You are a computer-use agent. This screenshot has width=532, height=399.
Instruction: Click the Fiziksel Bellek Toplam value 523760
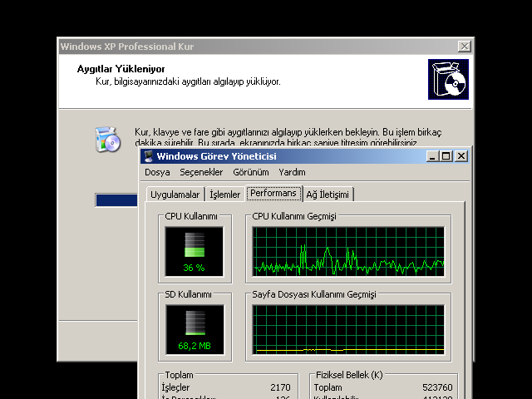click(x=437, y=387)
